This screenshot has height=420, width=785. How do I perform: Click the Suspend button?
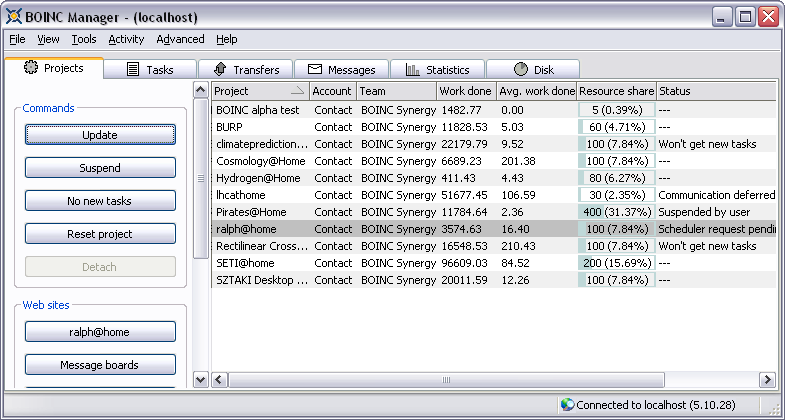[100, 168]
